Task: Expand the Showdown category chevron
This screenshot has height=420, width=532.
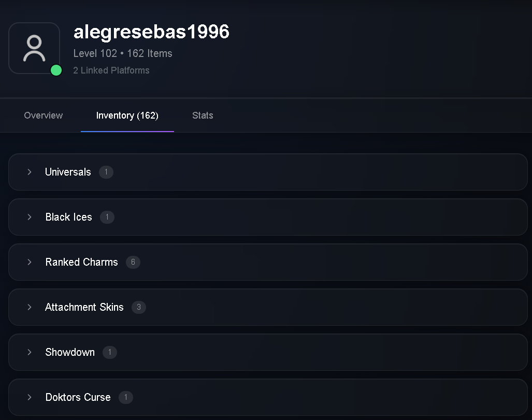Action: pyautogui.click(x=30, y=352)
